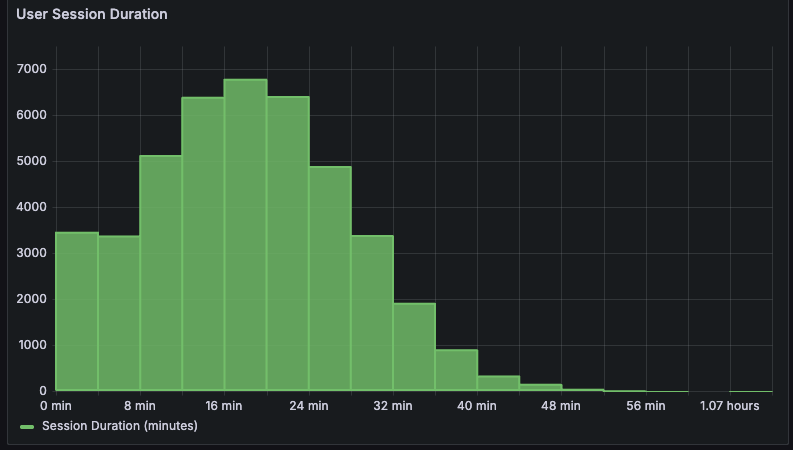Screen dimensions: 793x450
Task: Click the tallest histogram bar near 16 min
Action: pyautogui.click(x=246, y=235)
